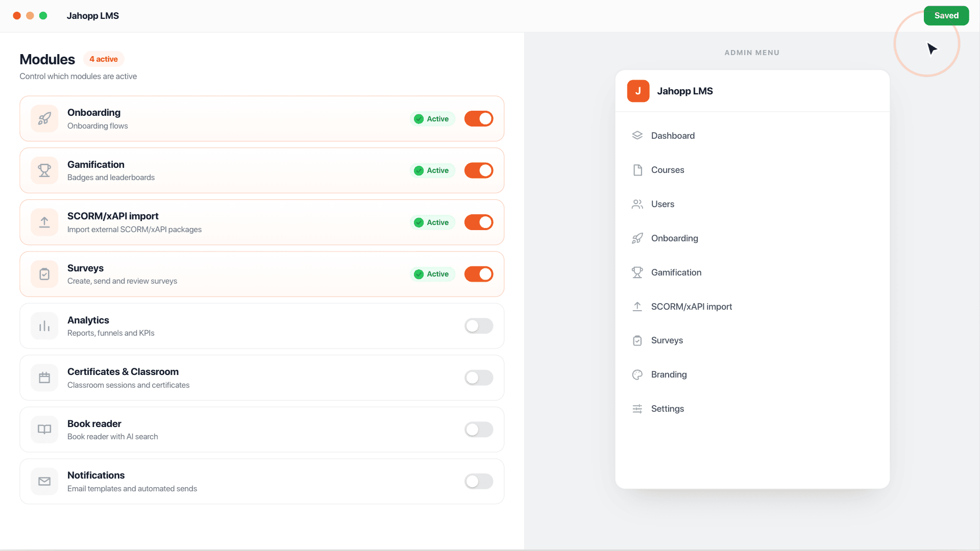Click the Active badge in SCORM/xAPI import row
Screen dimensions: 980x551
pyautogui.click(x=432, y=222)
